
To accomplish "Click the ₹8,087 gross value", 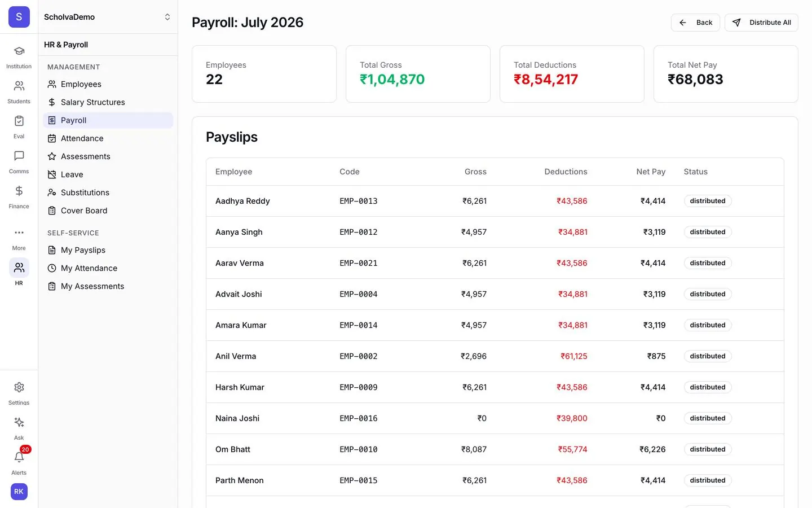I will 474,449.
